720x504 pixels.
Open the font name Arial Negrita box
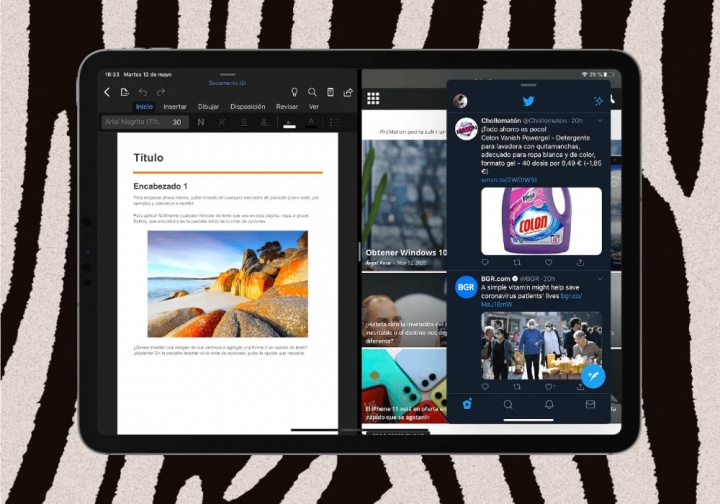click(133, 122)
